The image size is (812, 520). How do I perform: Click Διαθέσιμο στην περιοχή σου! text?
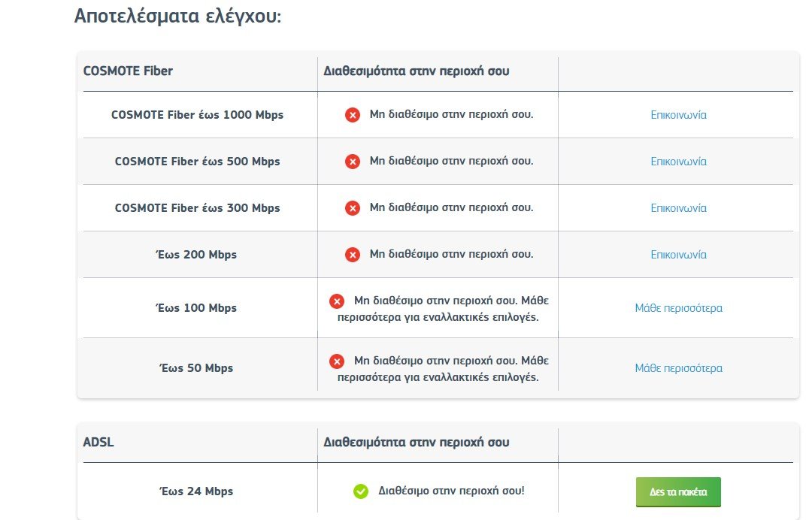(x=451, y=491)
